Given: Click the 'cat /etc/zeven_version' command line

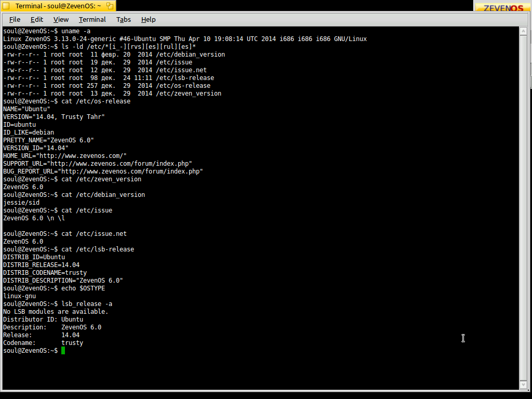Looking at the screenshot, I should tap(72, 179).
